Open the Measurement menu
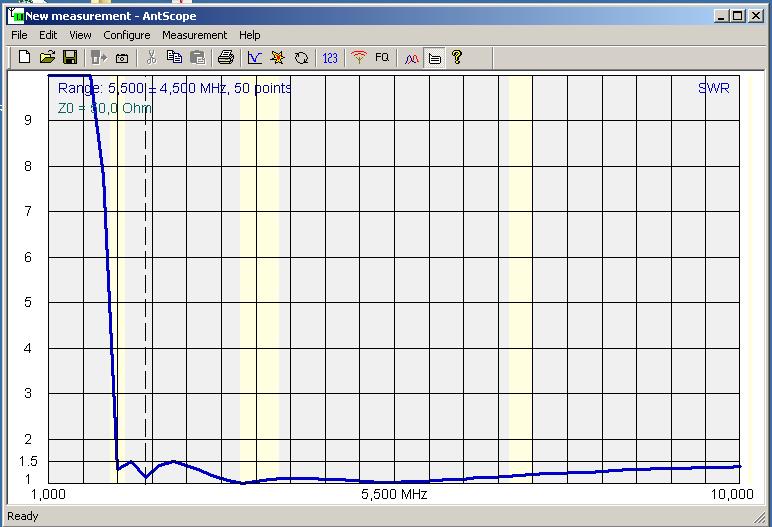The width and height of the screenshot is (772, 527). pyautogui.click(x=194, y=35)
